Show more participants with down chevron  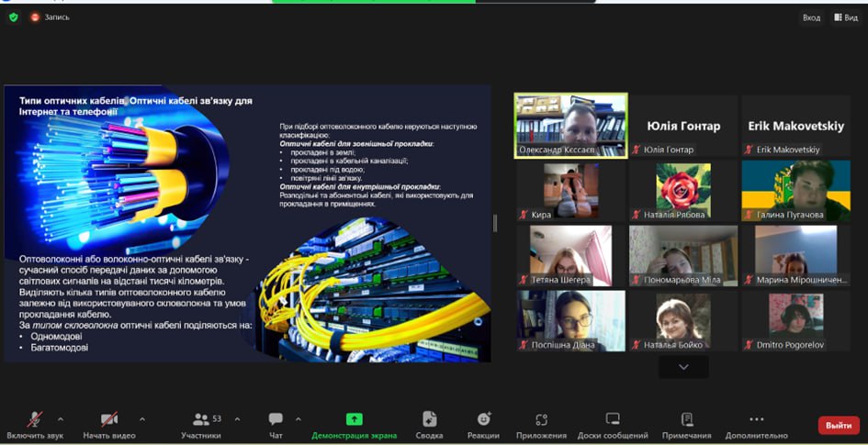point(683,367)
